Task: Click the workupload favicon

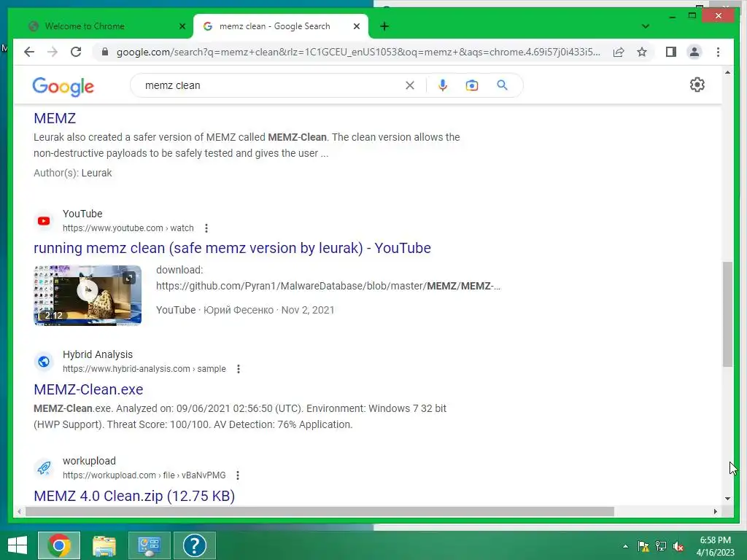Action: (44, 468)
